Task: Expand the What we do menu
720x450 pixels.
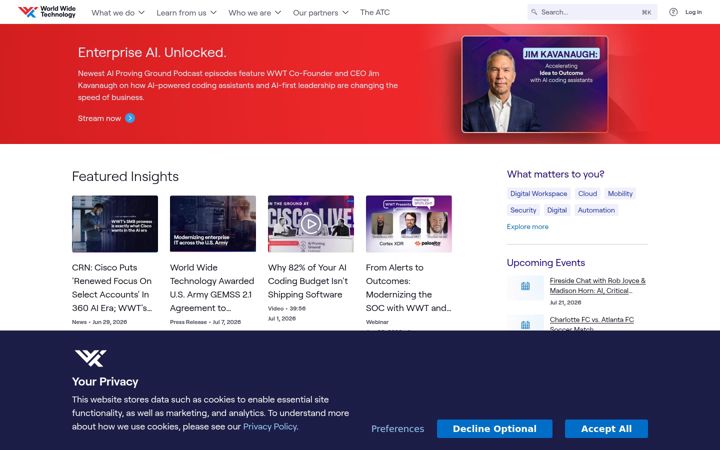Action: pyautogui.click(x=118, y=13)
